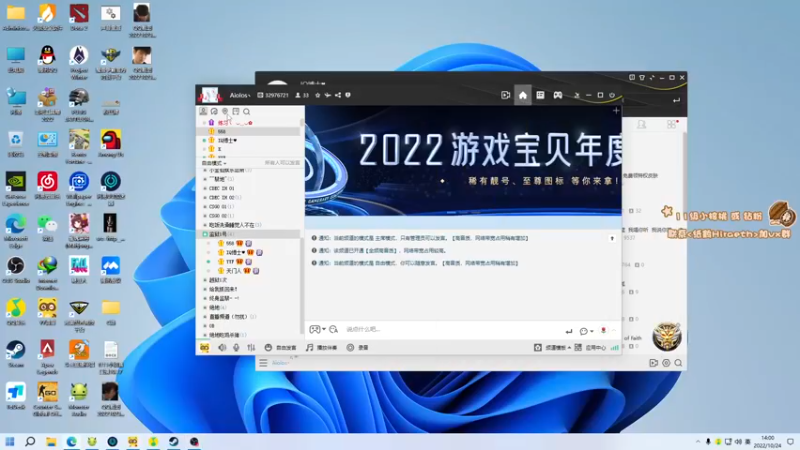The height and width of the screenshot is (450, 800).
Task: Click the 2022 game baby annual banner
Action: (x=463, y=161)
